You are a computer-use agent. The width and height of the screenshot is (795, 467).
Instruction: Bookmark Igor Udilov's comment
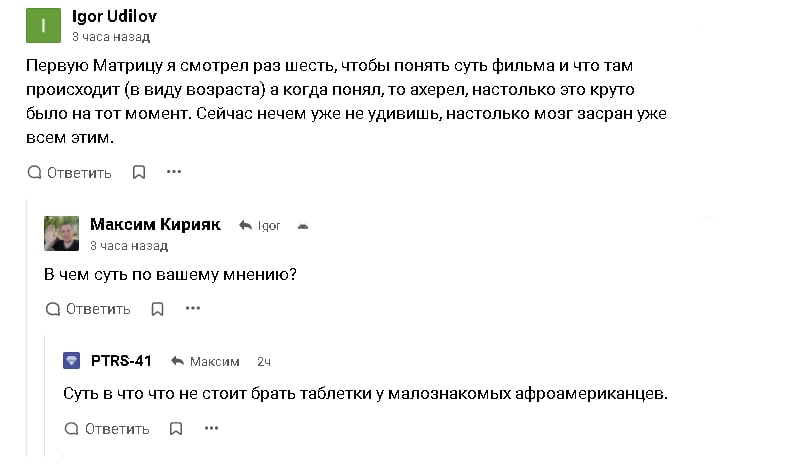139,172
